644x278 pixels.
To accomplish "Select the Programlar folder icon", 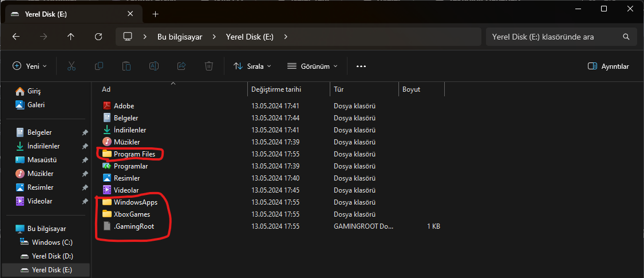I will [x=107, y=166].
